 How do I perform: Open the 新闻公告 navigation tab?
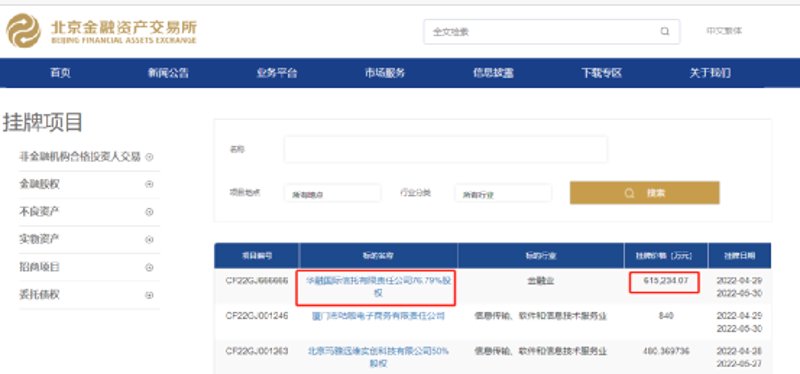[x=168, y=73]
